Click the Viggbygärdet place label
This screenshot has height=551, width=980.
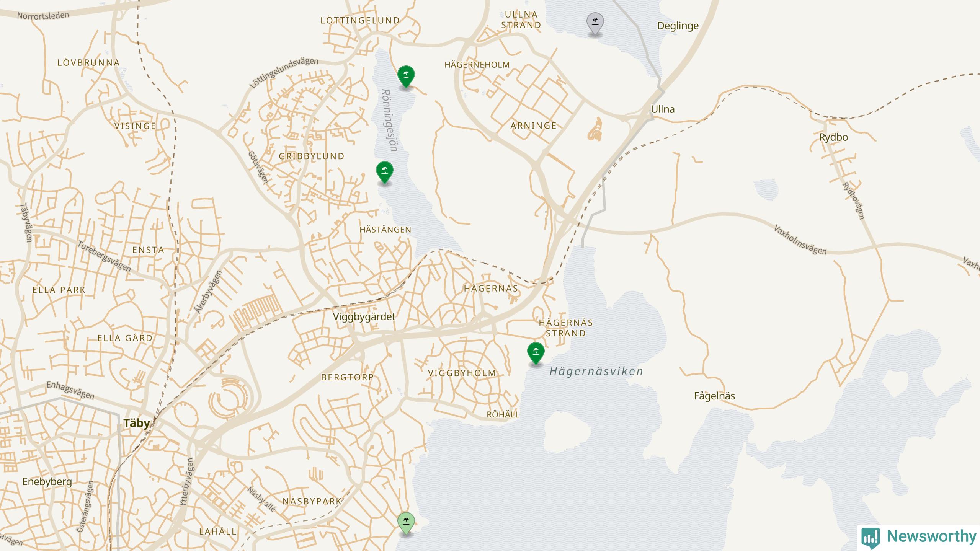coord(364,316)
